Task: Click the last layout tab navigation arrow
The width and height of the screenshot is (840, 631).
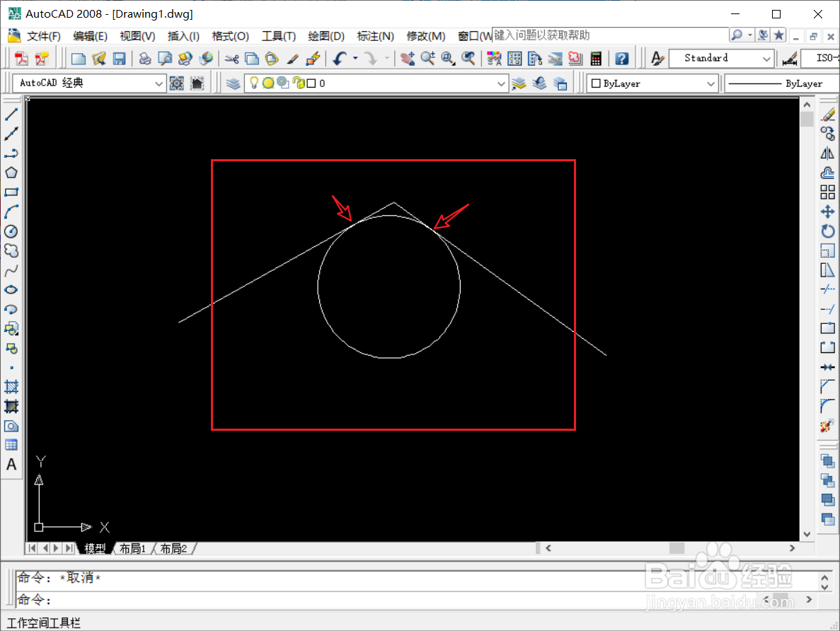Action: pyautogui.click(x=69, y=548)
